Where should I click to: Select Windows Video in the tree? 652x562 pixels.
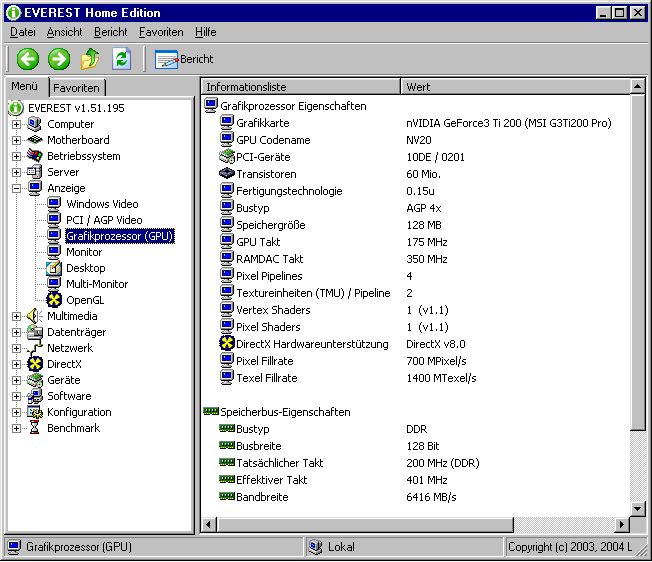(x=102, y=204)
